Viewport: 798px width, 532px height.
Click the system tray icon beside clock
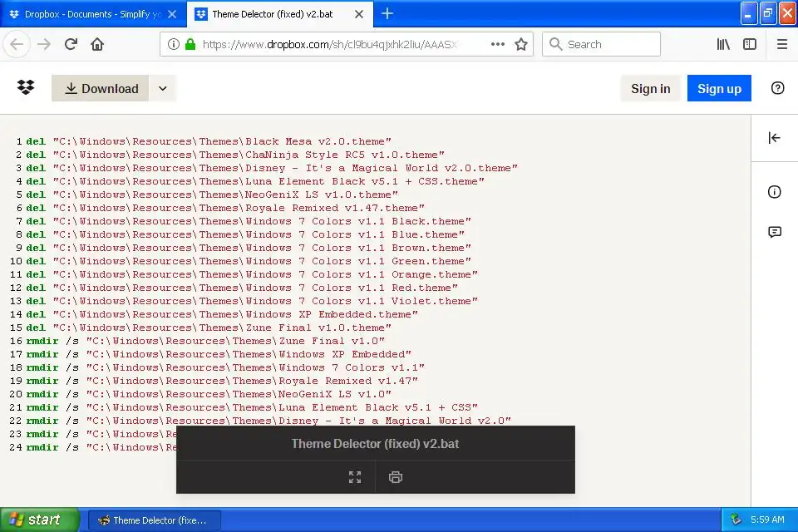(x=736, y=520)
